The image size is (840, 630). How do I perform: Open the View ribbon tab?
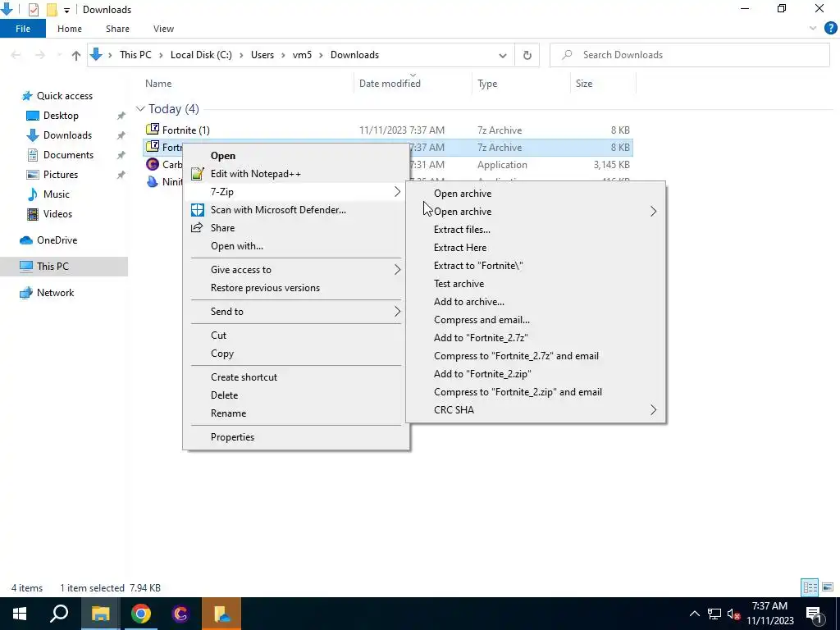[x=163, y=29]
